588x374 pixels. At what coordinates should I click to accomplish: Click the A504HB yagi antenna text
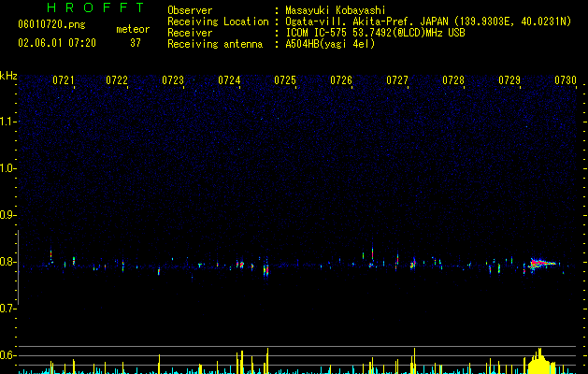[330, 44]
